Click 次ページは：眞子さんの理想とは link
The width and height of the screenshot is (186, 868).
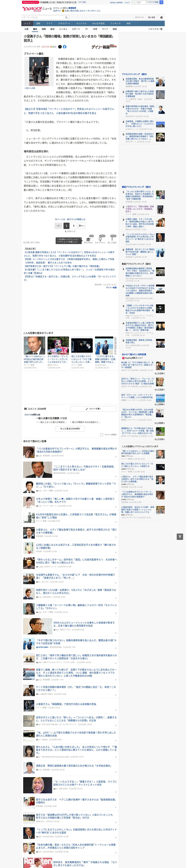coord(70,219)
